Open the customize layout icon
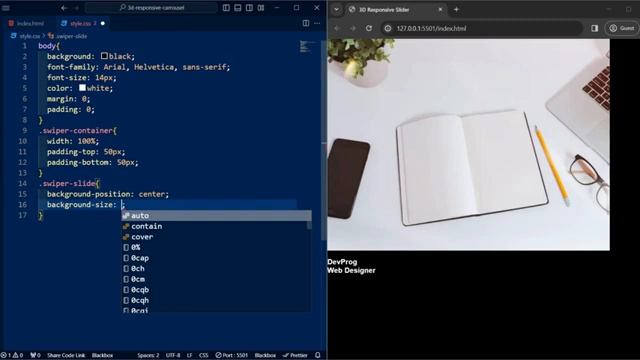The image size is (640, 360). (261, 8)
